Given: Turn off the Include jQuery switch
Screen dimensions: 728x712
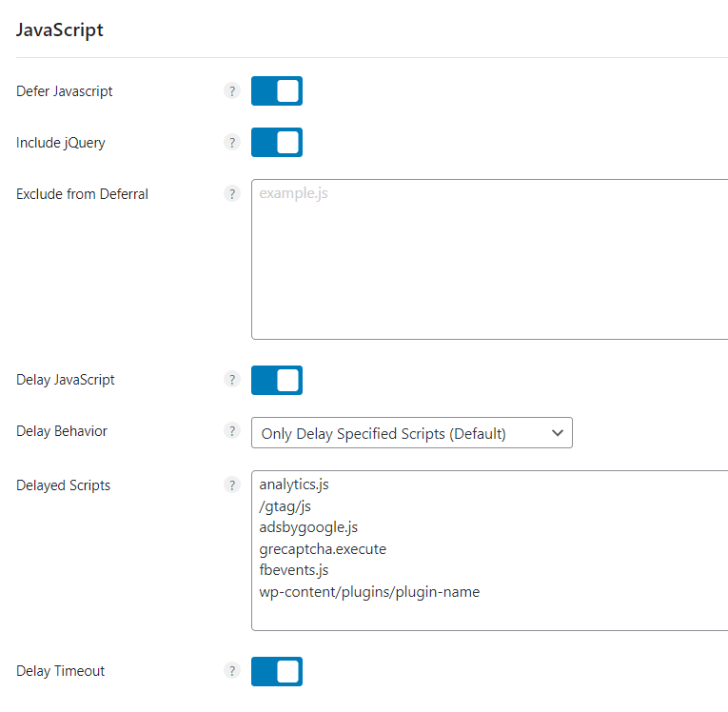Looking at the screenshot, I should pos(277,142).
